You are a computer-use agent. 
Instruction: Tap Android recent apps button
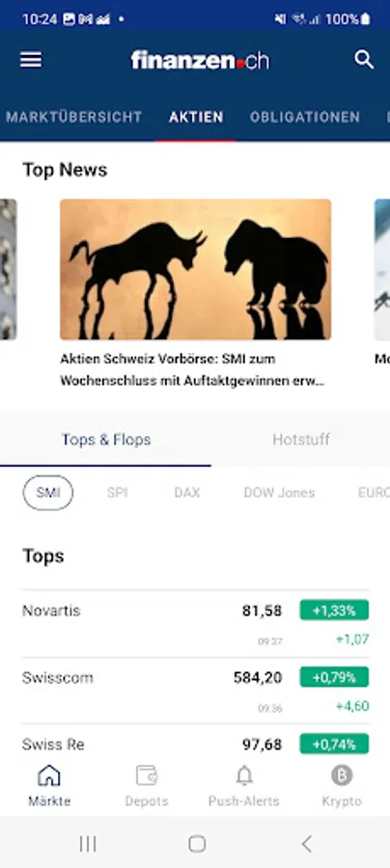(88, 844)
